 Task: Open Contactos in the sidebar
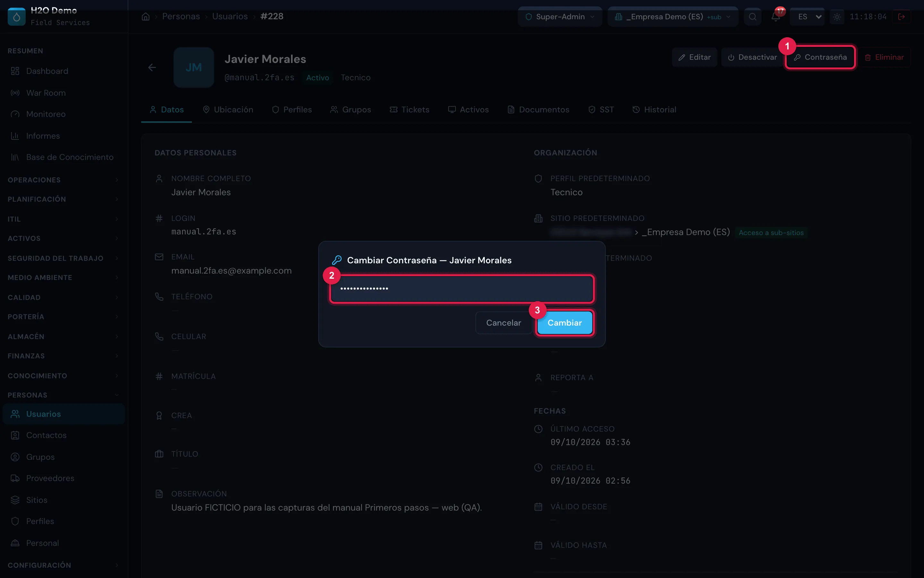coord(64,435)
